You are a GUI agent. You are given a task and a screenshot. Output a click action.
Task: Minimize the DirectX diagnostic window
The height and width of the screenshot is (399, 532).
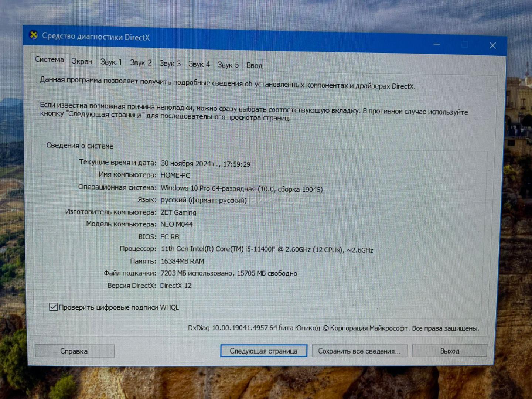pyautogui.click(x=436, y=44)
